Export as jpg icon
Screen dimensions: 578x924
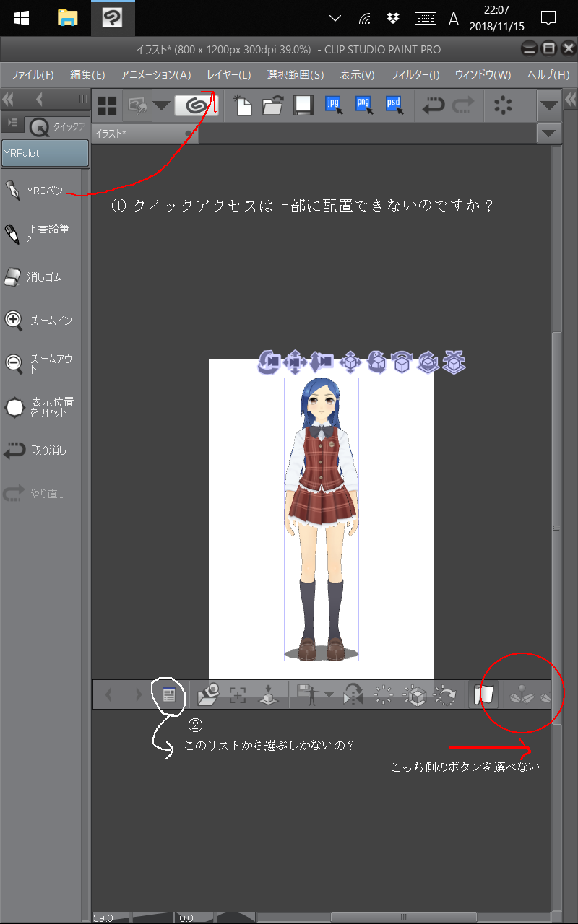point(334,105)
